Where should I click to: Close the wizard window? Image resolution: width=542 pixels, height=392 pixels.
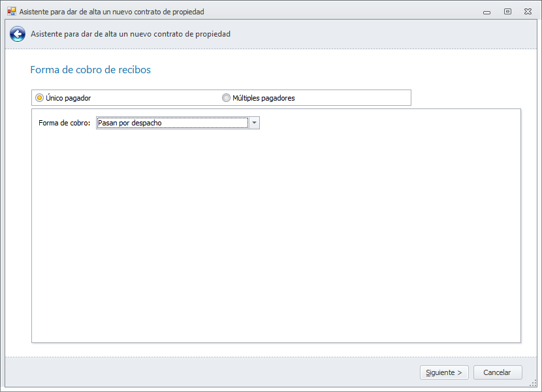pos(528,11)
